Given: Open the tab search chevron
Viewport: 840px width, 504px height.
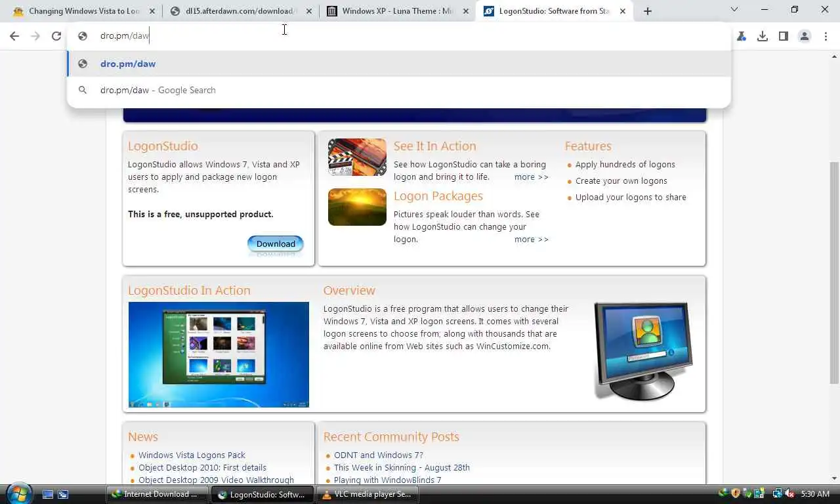Looking at the screenshot, I should pyautogui.click(x=734, y=10).
